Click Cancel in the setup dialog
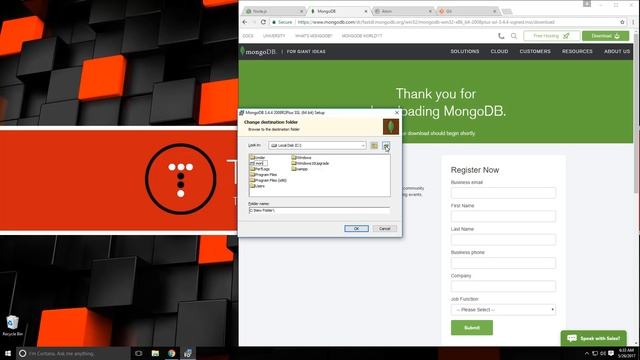Viewport: 640px width, 360px height. click(x=384, y=229)
